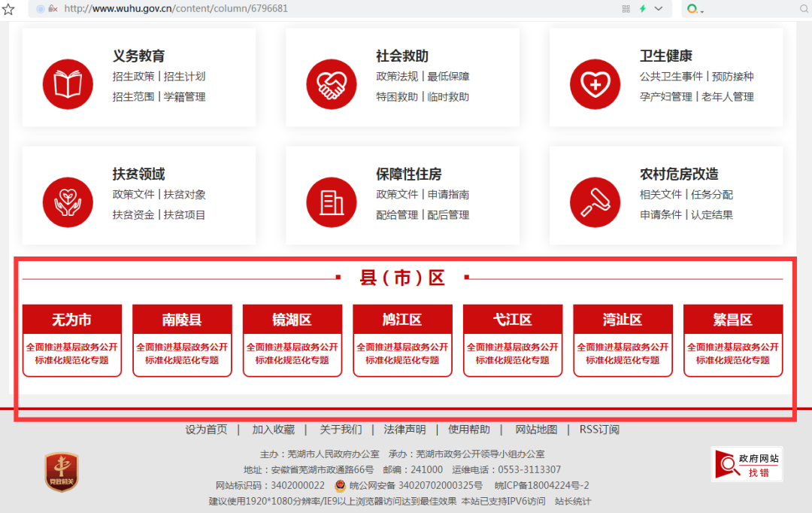This screenshot has width=812, height=513.
Task: Select the 鸠江区 district card
Action: [x=402, y=341]
